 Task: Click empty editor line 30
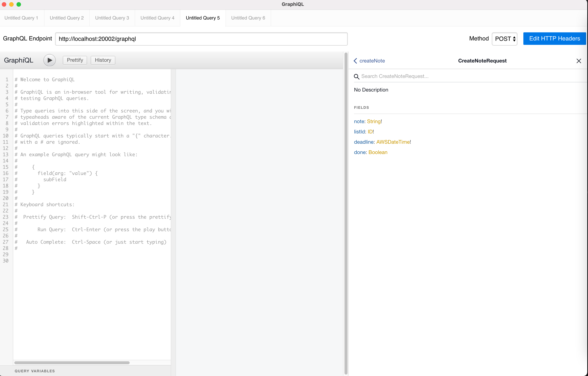[x=92, y=261]
